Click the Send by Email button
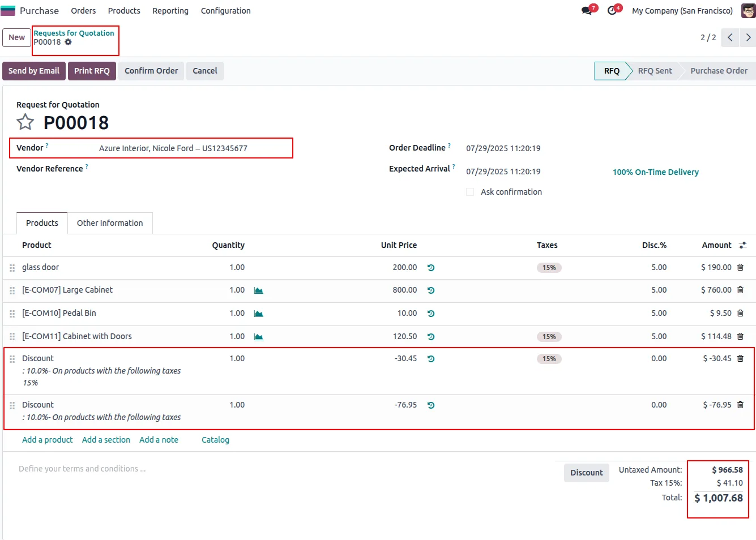The height and width of the screenshot is (540, 756). pos(34,71)
